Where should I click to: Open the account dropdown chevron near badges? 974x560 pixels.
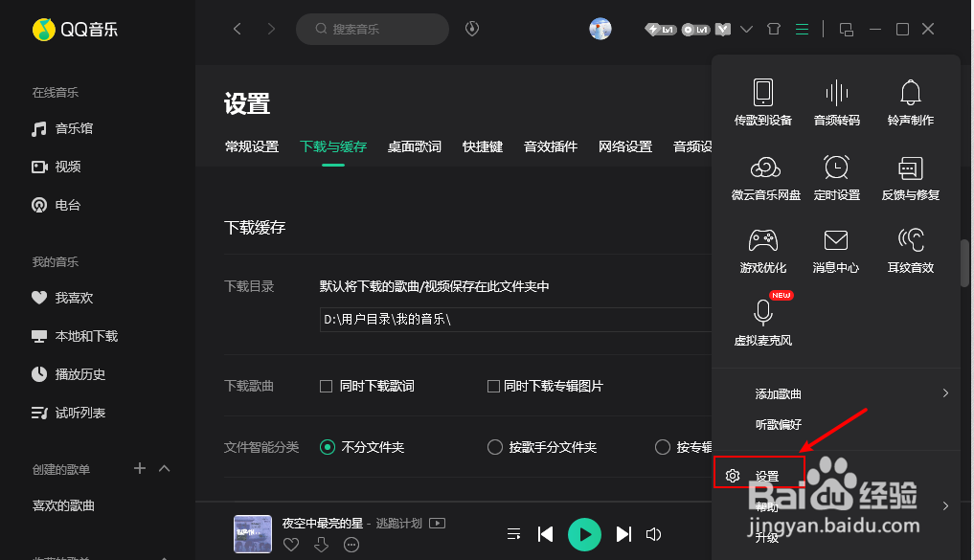[x=745, y=29]
